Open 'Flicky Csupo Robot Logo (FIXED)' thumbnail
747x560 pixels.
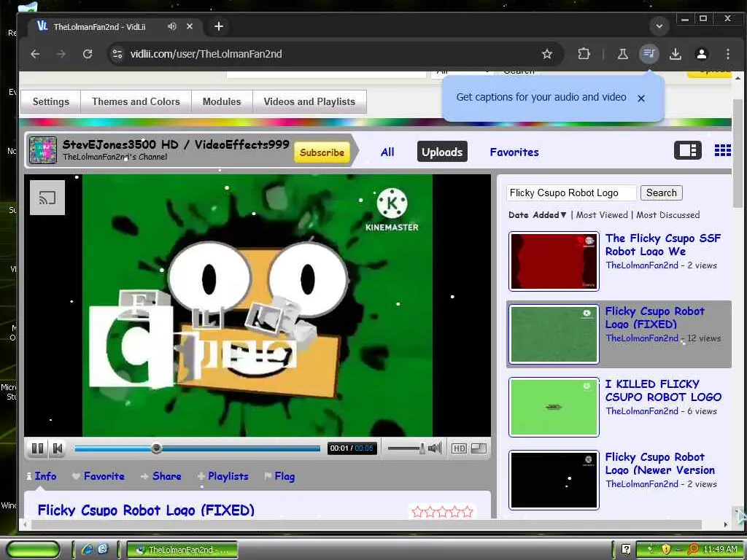[x=554, y=334]
